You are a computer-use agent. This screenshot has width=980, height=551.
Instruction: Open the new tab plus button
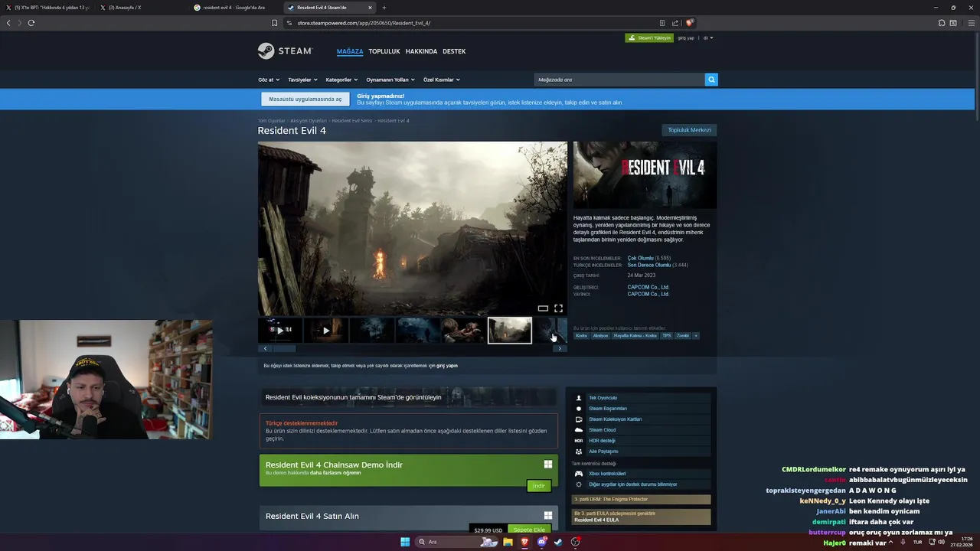(384, 8)
